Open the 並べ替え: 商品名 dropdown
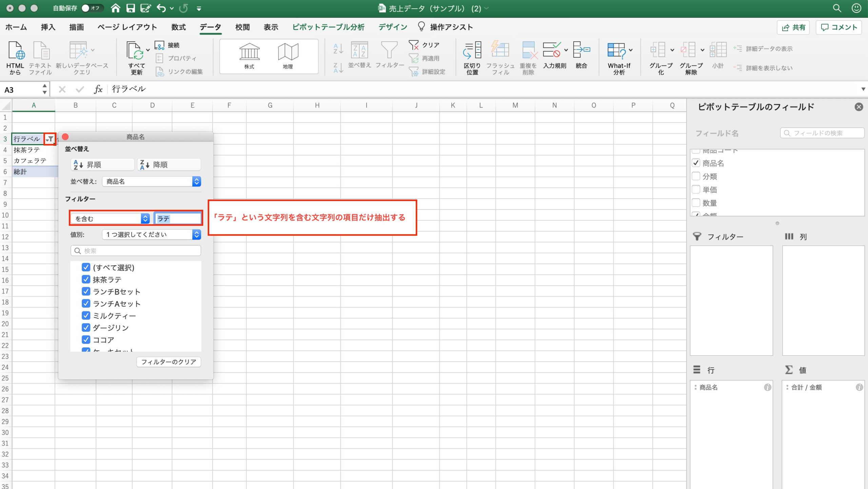Screen dimensions: 868x489 [x=152, y=182]
